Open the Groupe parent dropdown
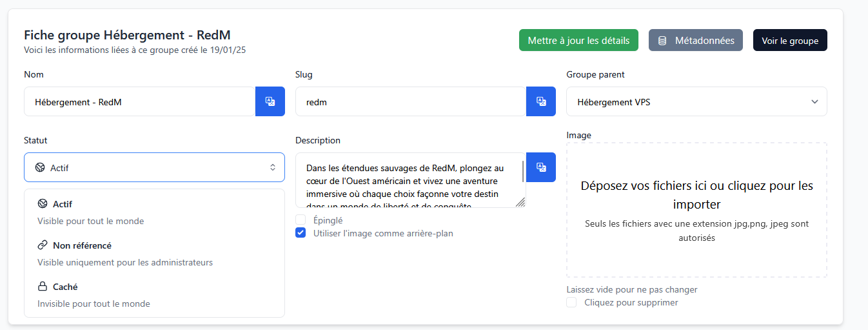 point(696,101)
